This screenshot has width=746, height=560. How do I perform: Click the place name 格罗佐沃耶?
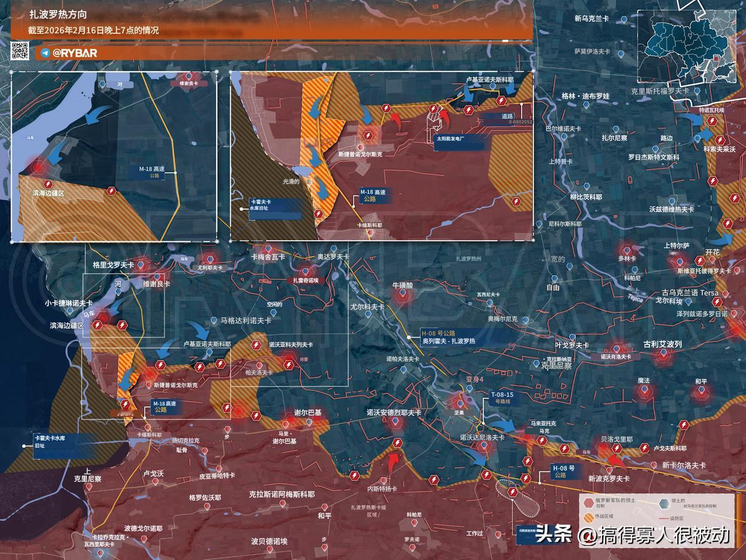tap(205, 498)
